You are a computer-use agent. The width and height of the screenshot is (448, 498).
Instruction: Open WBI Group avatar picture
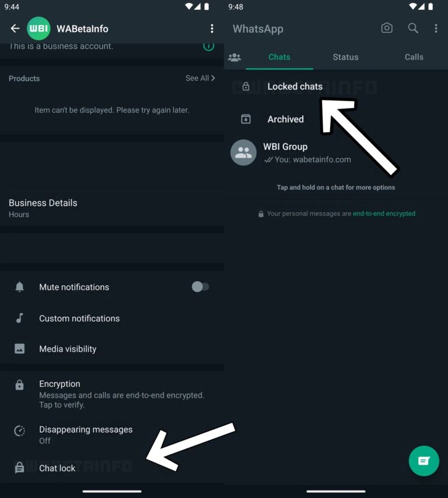coord(243,153)
